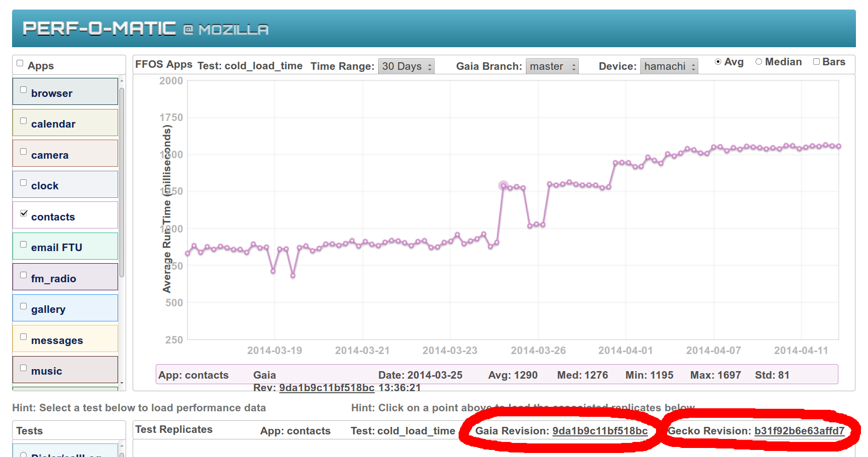Click the lowest dip data point on graph
This screenshot has width=868, height=457.
(293, 276)
